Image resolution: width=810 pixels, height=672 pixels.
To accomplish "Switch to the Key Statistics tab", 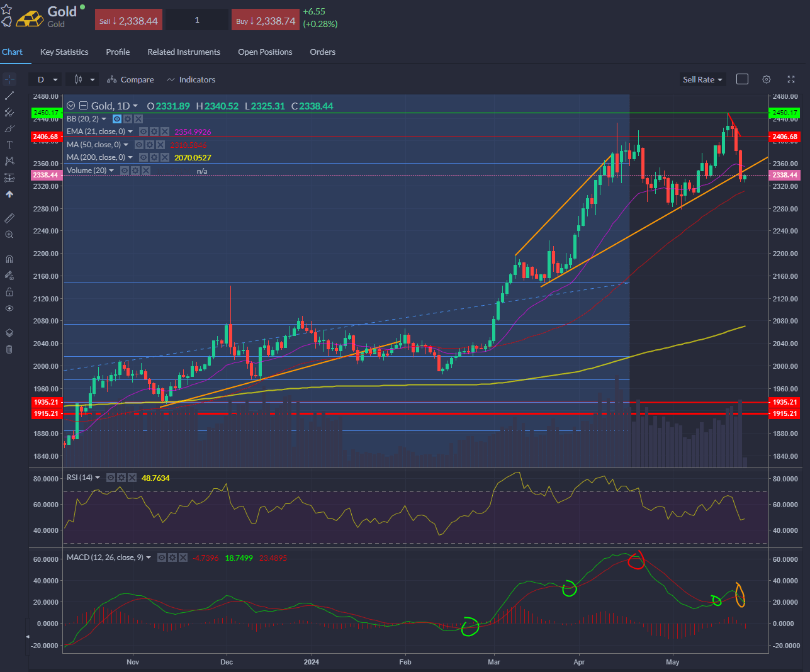I will click(64, 52).
